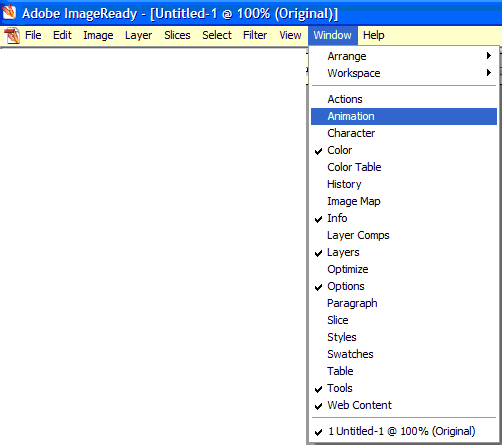The image size is (502, 445).
Task: Expand the Workspace submenu
Action: [404, 73]
